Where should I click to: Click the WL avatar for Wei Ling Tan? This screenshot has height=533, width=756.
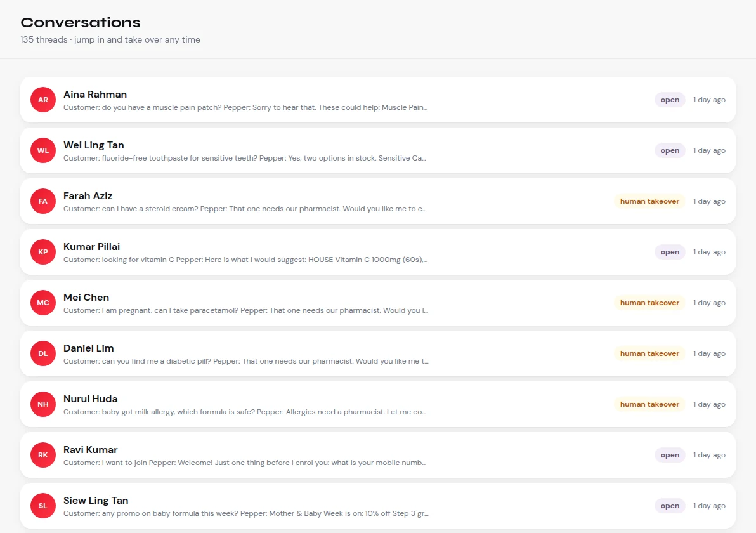coord(43,150)
